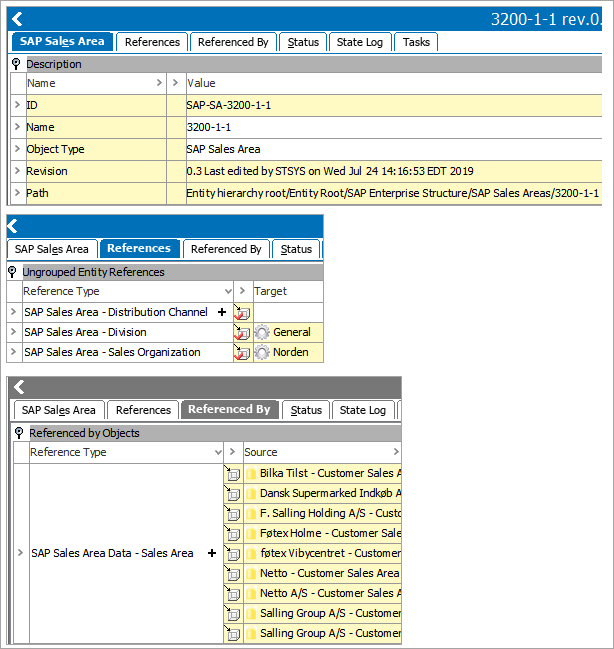Click reference icon for Netto A/S row
614x649 pixels.
point(232,593)
